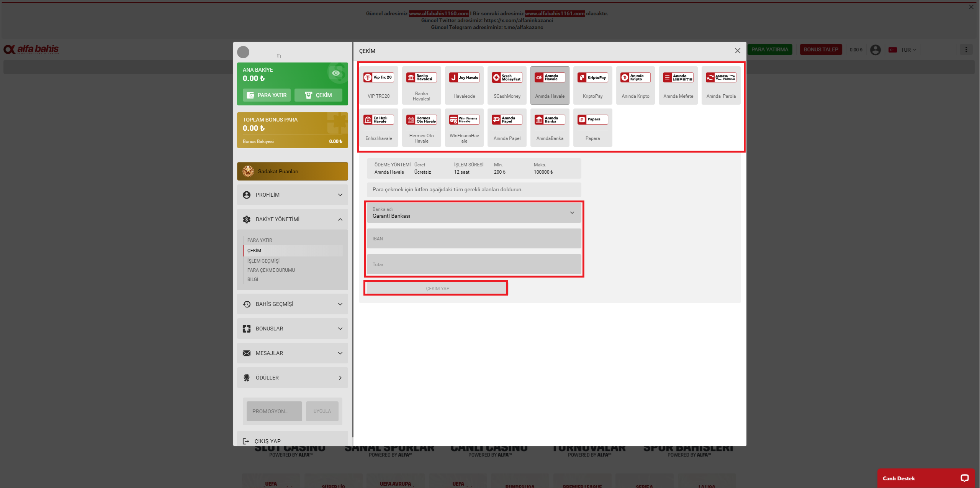Open Sadakat Puanları loyalty points

293,171
